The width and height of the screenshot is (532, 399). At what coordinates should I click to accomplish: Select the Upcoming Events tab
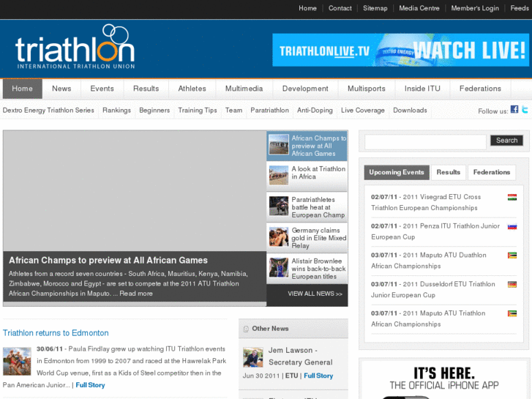pyautogui.click(x=397, y=173)
